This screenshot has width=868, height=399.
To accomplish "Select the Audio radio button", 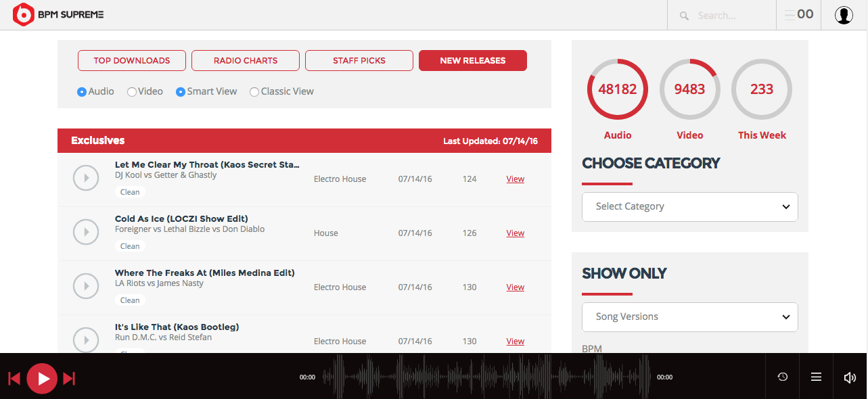I will point(82,92).
